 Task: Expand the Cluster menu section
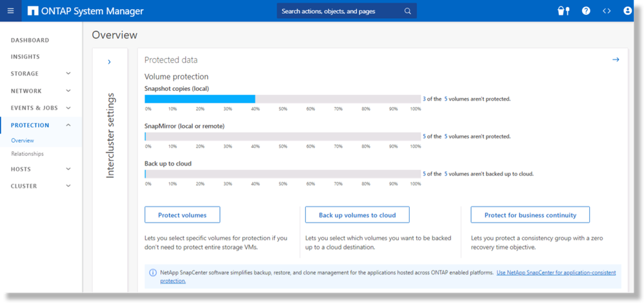click(x=68, y=186)
